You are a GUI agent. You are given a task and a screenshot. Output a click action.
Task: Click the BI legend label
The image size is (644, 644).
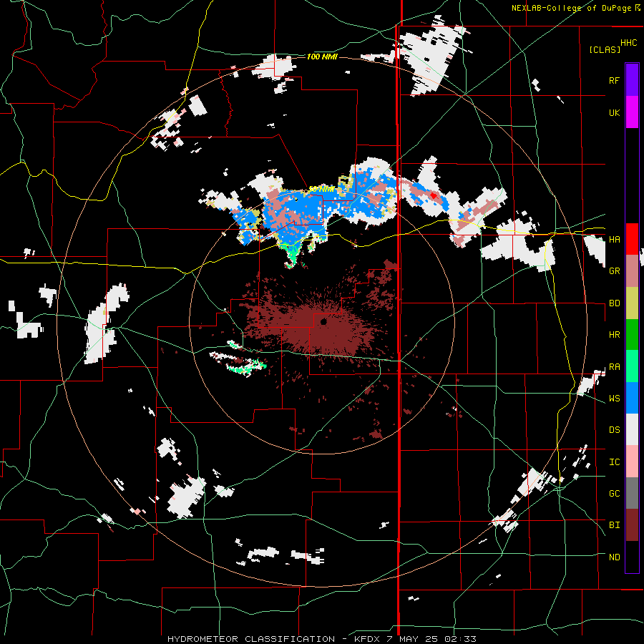[614, 525]
